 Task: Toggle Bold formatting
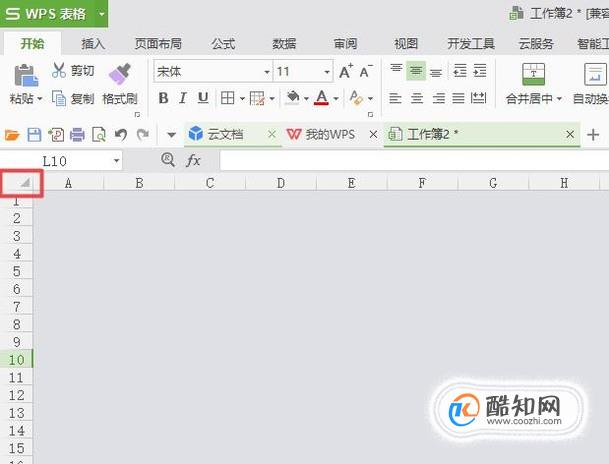pos(163,98)
